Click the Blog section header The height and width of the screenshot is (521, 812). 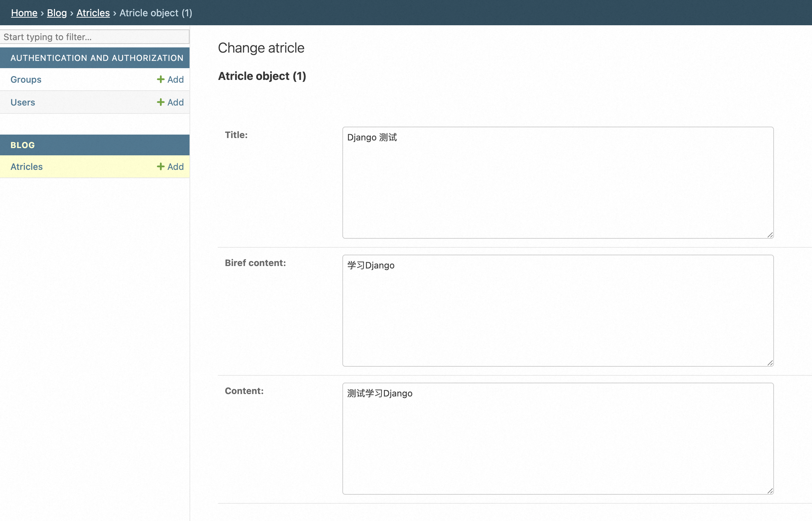coord(23,145)
